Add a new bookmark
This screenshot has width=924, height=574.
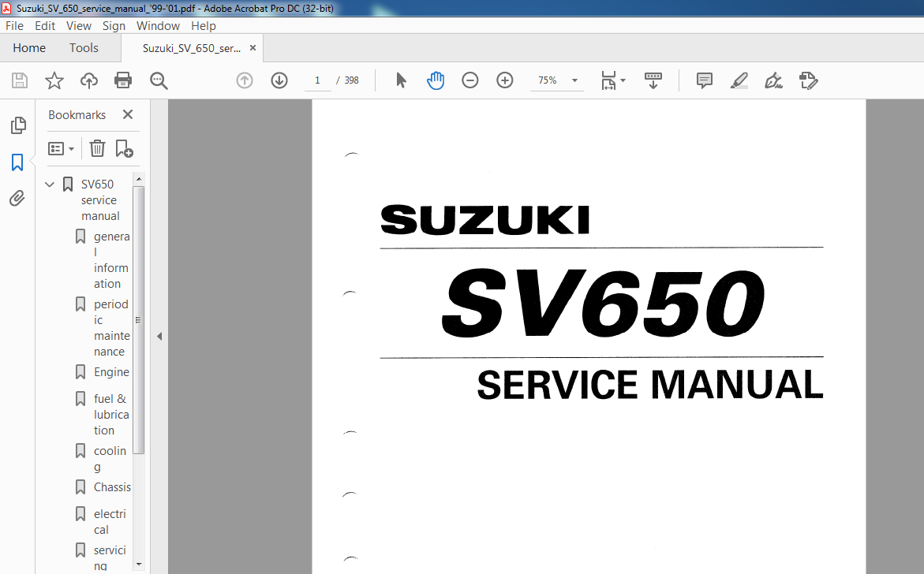124,148
